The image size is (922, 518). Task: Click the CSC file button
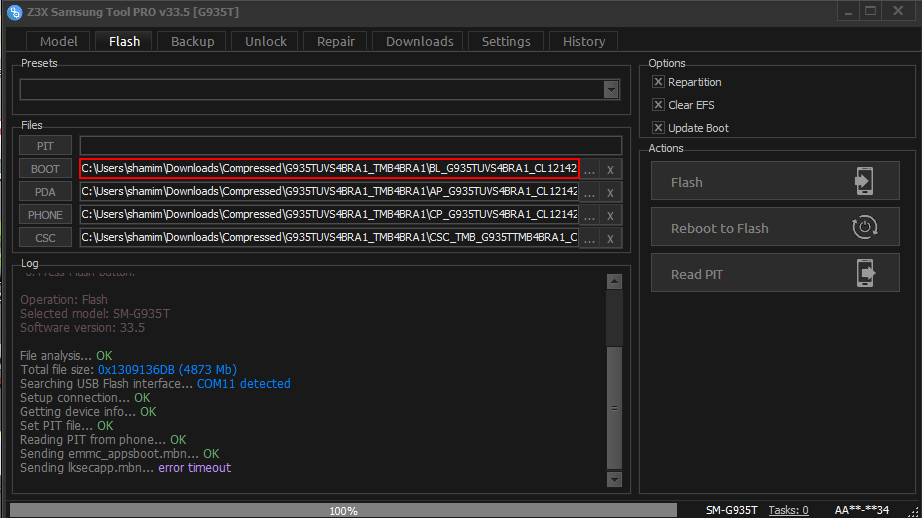(45, 238)
